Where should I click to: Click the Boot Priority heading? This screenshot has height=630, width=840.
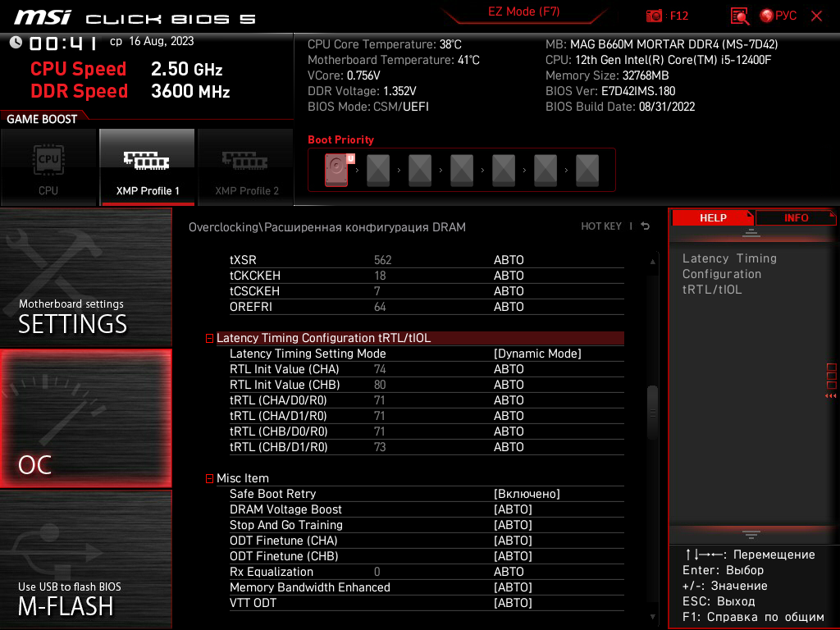[340, 139]
